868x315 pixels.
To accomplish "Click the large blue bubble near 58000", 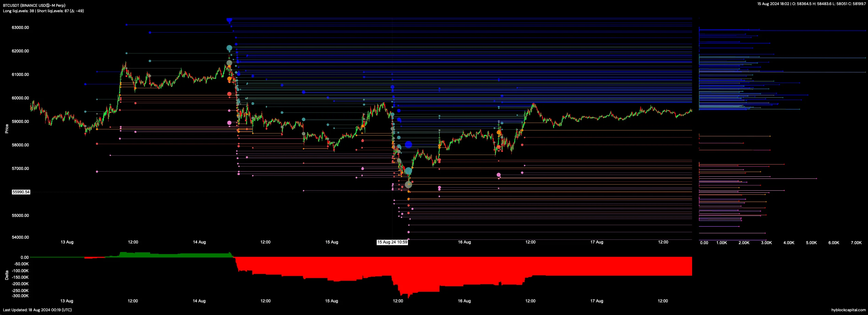I will click(408, 145).
